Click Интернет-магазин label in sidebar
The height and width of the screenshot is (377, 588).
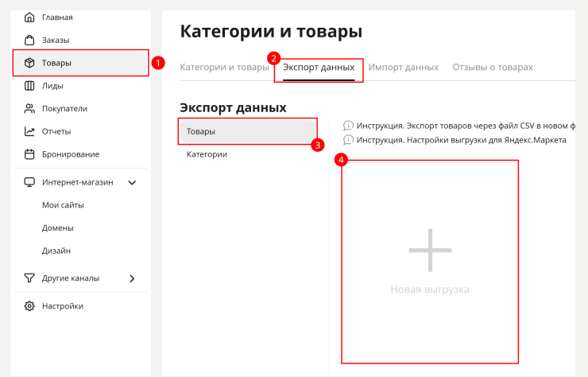pos(78,182)
